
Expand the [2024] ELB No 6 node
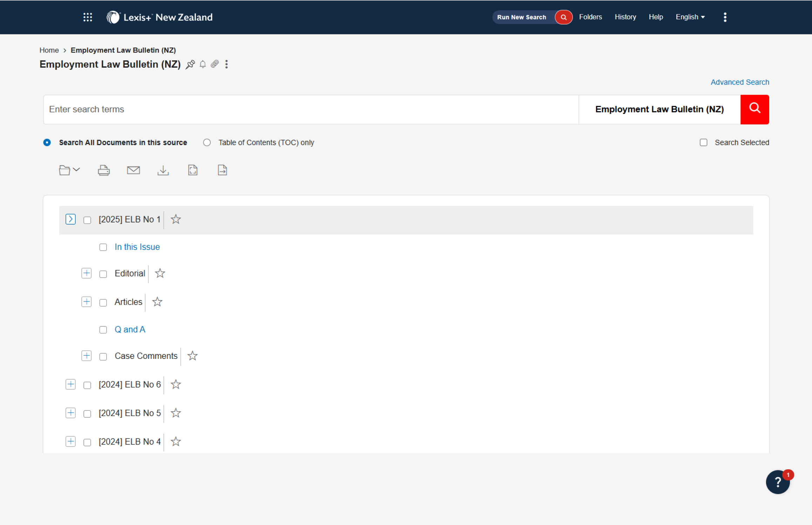(x=70, y=384)
